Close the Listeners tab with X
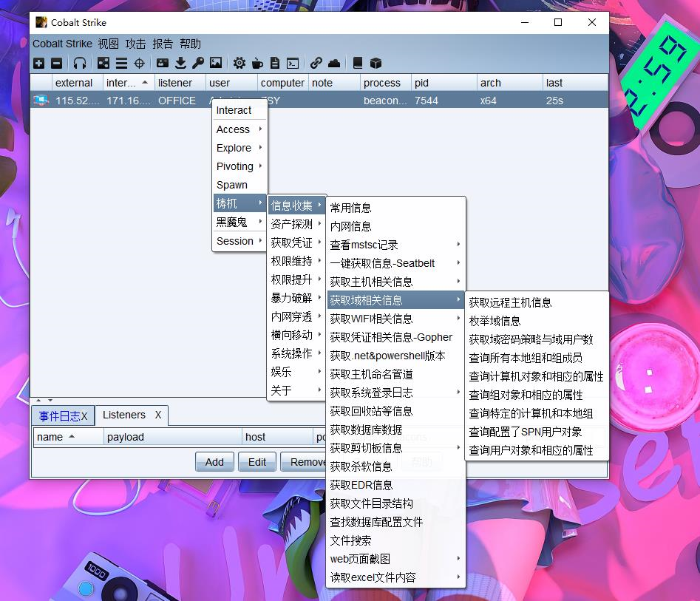Screen dimensions: 700x601 coord(158,415)
